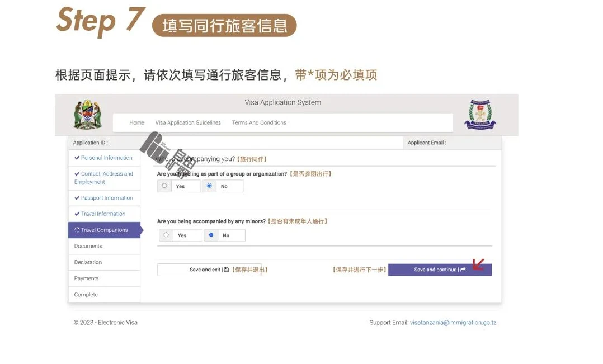Go to Contact, Address and Employment step
Viewport: 603px width, 364px height.
point(104,178)
